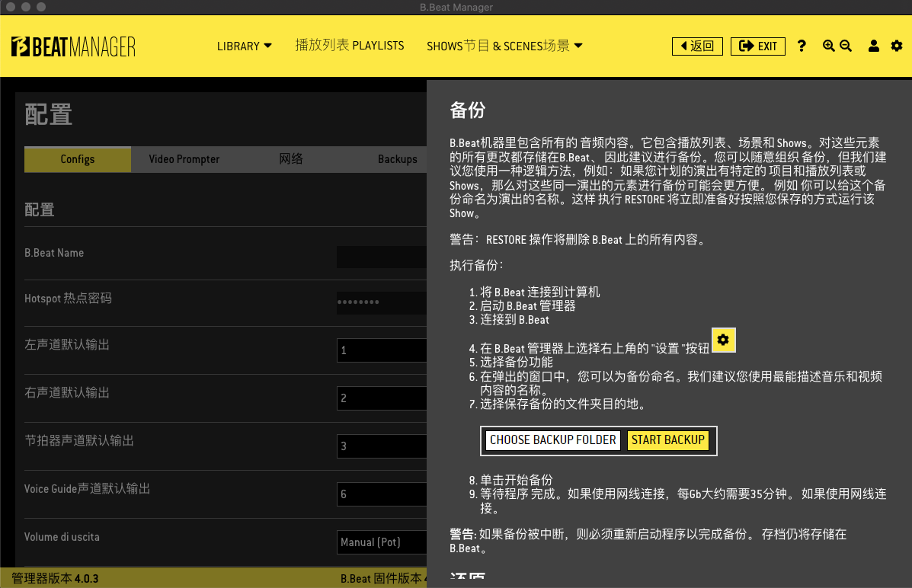Click the 管理器版本 4.0.3 status text
The image size is (912, 588).
click(56, 579)
